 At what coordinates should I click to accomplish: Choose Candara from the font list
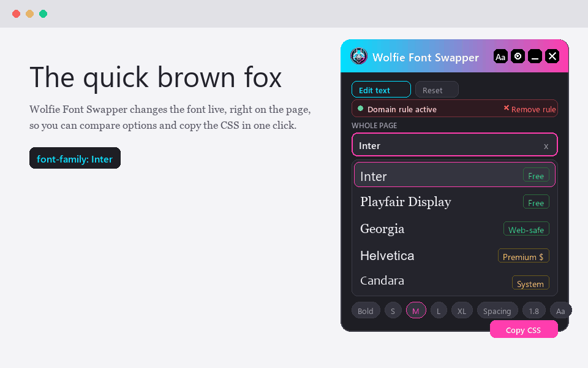pyautogui.click(x=454, y=282)
